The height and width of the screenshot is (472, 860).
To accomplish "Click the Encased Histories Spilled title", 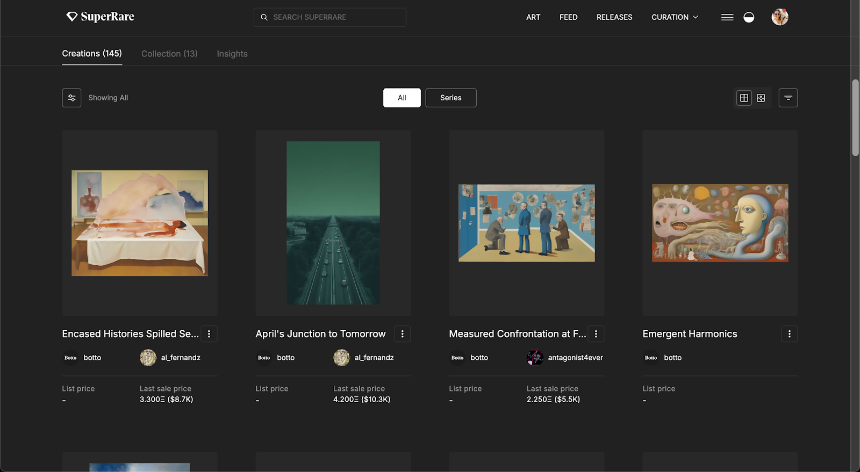I will [x=130, y=334].
